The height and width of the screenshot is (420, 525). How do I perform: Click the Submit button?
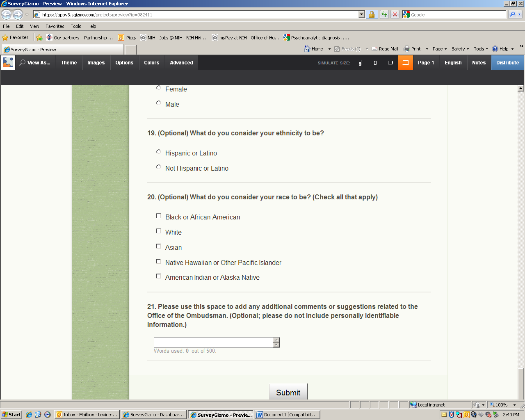[x=288, y=392]
